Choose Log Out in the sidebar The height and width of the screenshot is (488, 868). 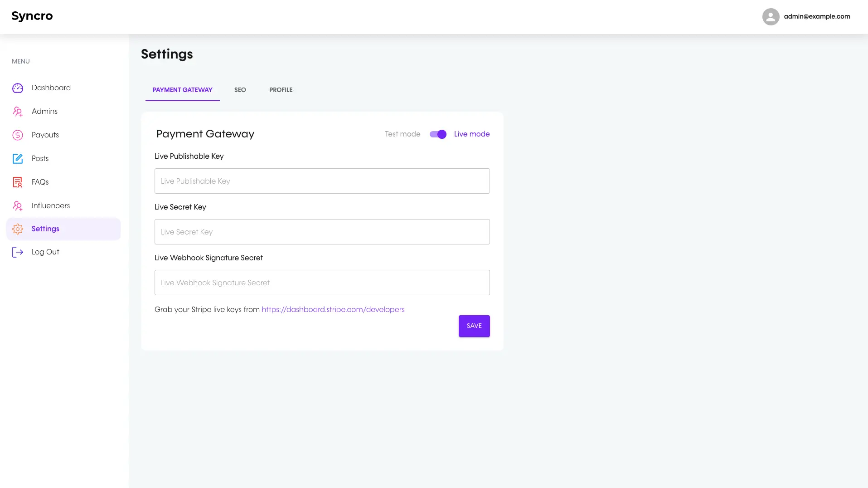(x=63, y=252)
